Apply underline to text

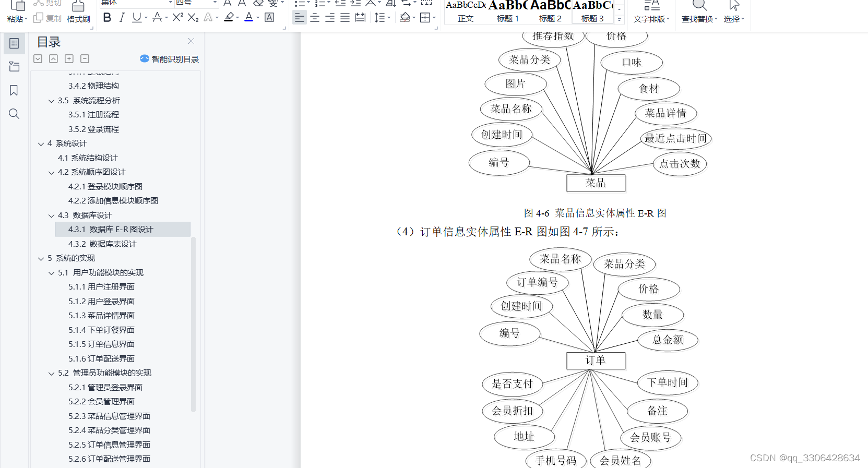coord(137,18)
